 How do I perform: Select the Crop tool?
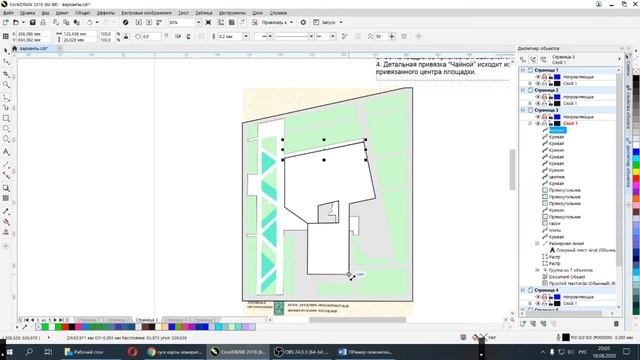6,73
